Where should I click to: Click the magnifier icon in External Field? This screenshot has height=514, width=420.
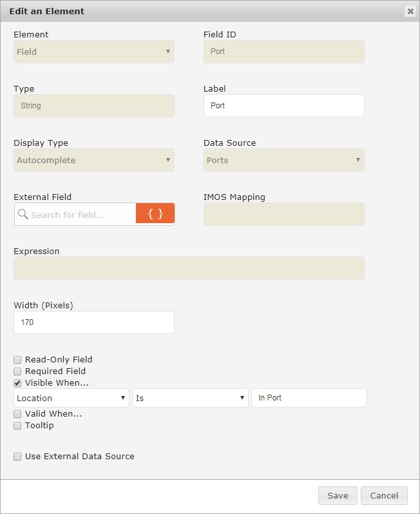pos(23,215)
